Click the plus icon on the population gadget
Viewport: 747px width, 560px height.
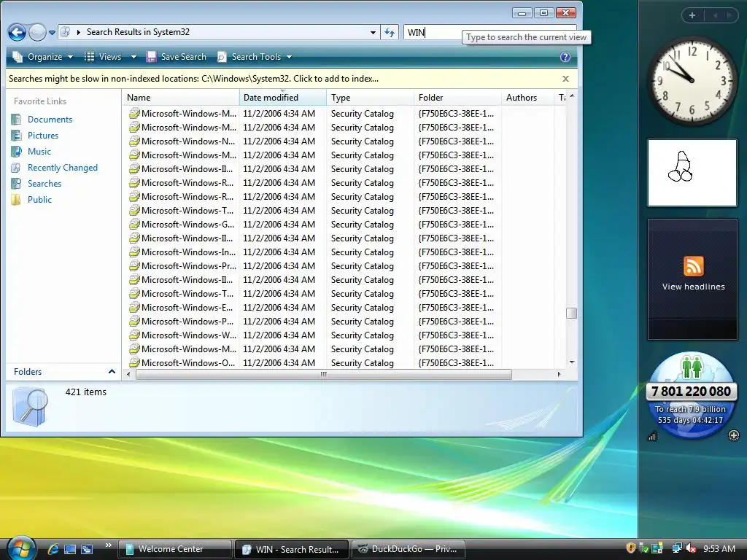[x=734, y=435]
